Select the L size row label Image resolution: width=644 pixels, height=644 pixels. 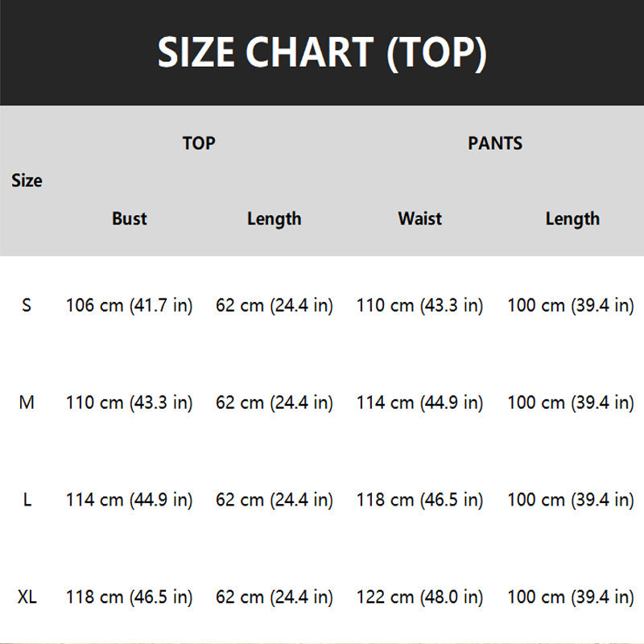[x=27, y=500]
